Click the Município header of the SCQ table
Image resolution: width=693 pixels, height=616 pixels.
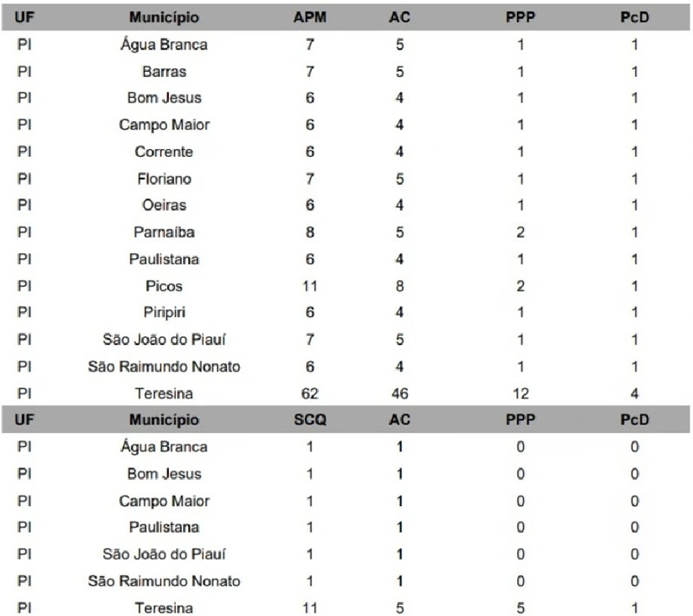tap(164, 420)
